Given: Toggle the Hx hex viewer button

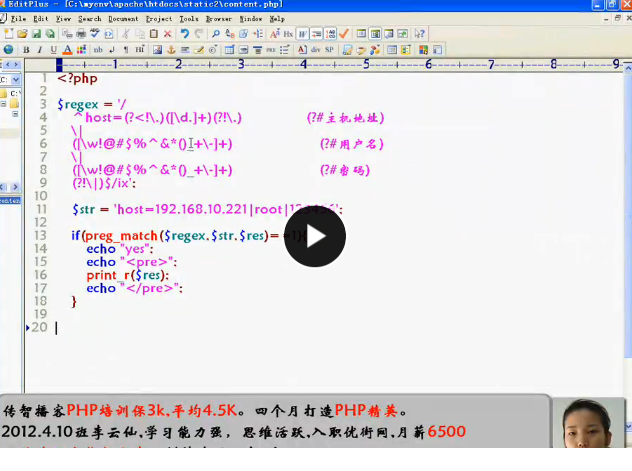Looking at the screenshot, I should point(288,34).
